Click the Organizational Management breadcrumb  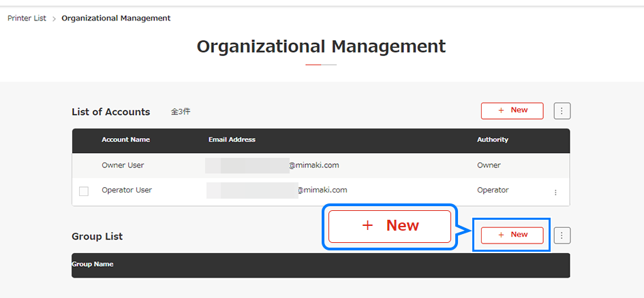tap(116, 18)
